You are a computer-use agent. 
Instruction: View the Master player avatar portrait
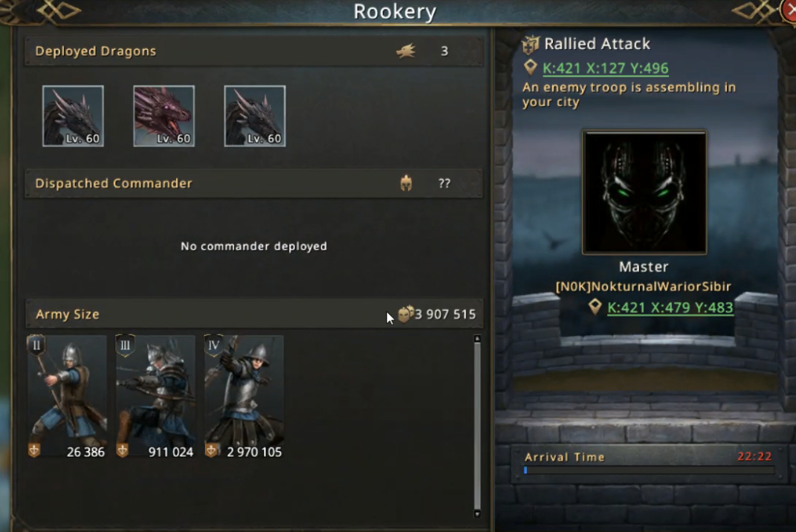(x=644, y=192)
